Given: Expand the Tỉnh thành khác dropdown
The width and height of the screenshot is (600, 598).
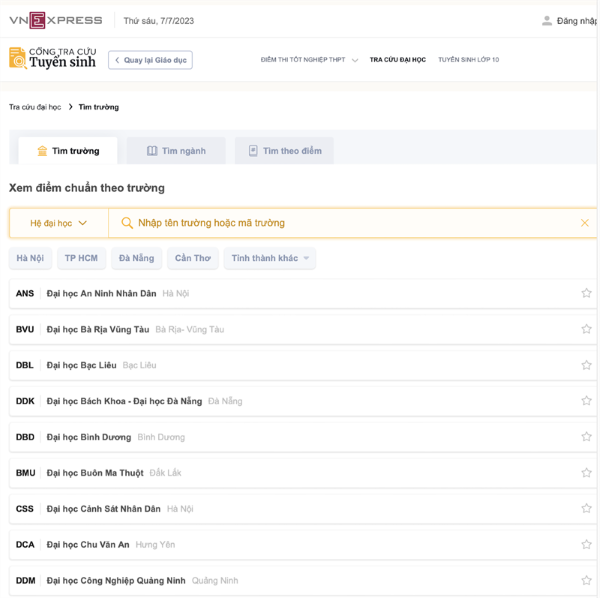Looking at the screenshot, I should click(270, 258).
